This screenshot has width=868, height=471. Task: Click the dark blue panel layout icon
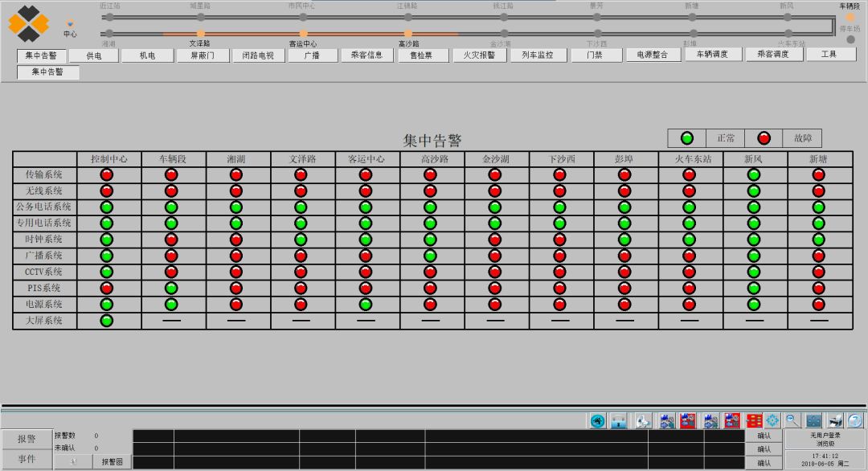click(813, 420)
